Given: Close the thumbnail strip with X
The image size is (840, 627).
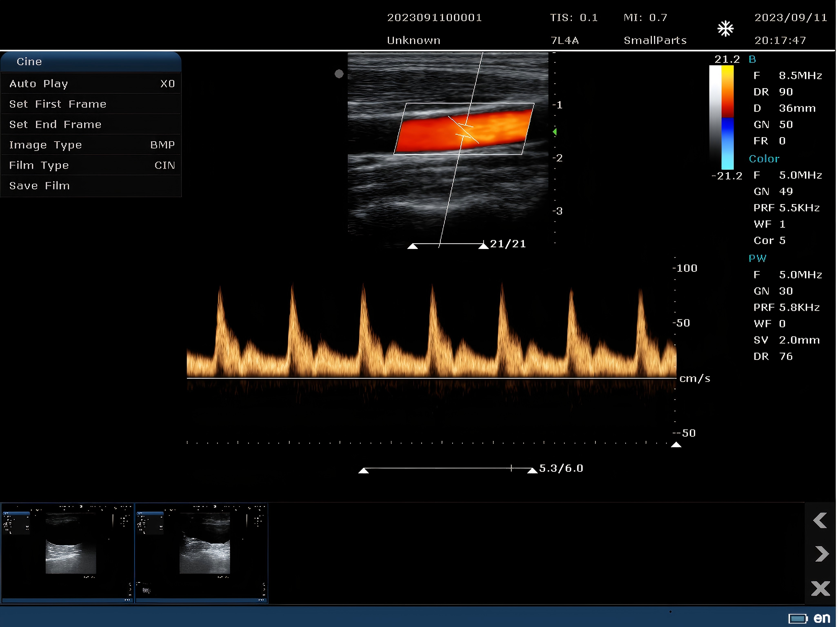Looking at the screenshot, I should [x=820, y=588].
